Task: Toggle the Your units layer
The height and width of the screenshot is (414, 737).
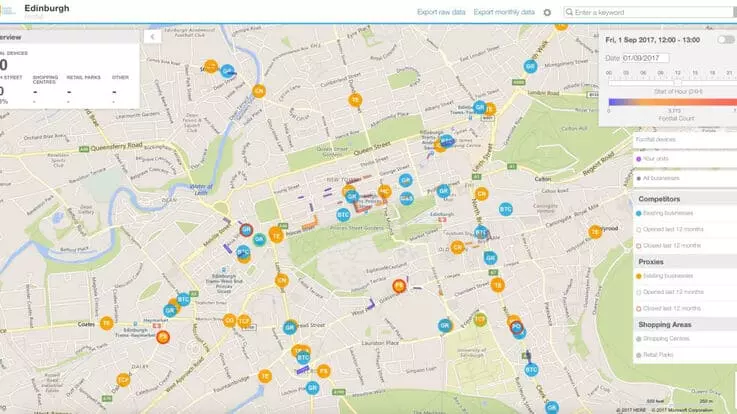Action: [x=685, y=159]
